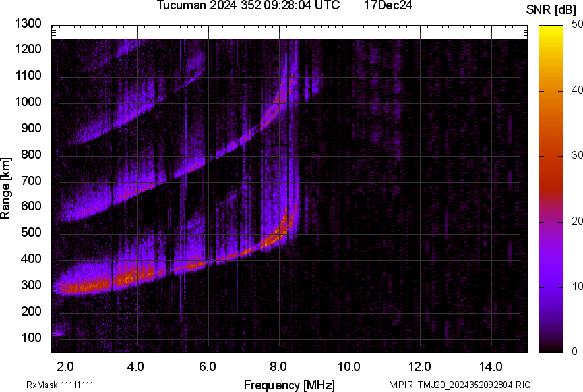Screen dimensions: 583x392
Task: Click the 14.0 frequency tick label
Action: click(491, 367)
